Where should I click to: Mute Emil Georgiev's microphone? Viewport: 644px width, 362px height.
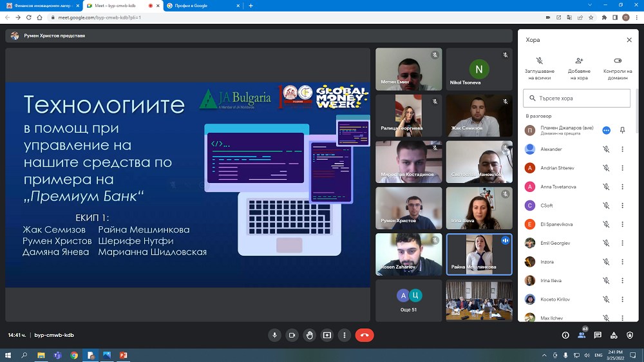tap(606, 243)
